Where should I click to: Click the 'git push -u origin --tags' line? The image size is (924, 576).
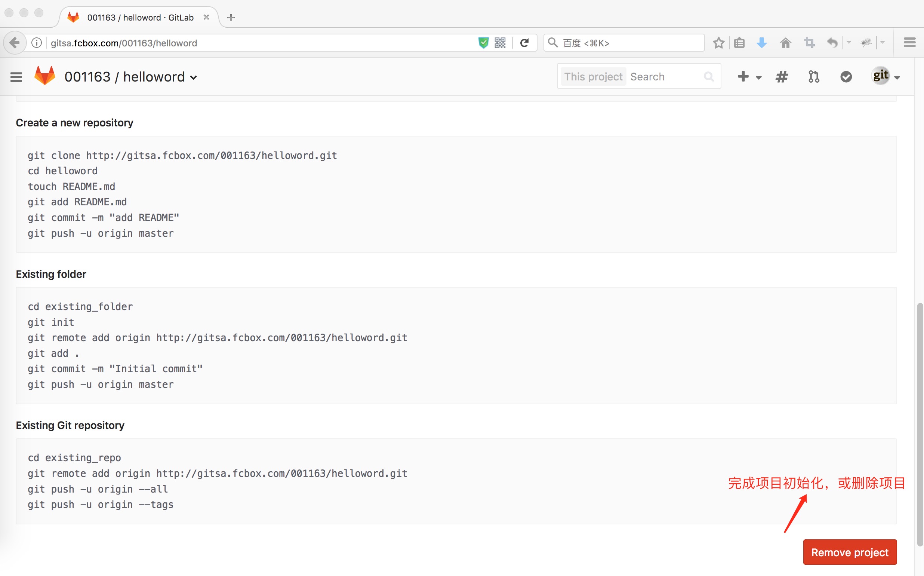tap(101, 505)
